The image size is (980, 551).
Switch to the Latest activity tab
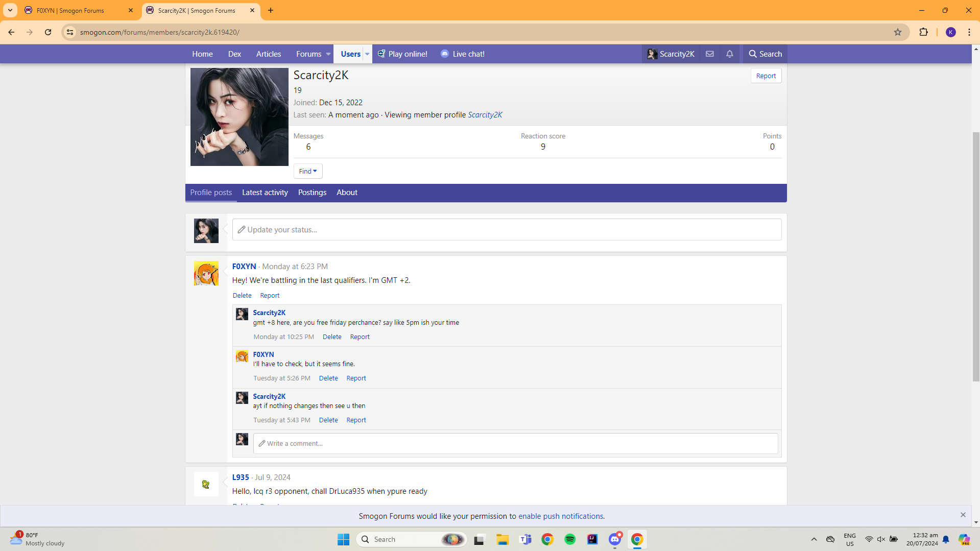coord(265,193)
